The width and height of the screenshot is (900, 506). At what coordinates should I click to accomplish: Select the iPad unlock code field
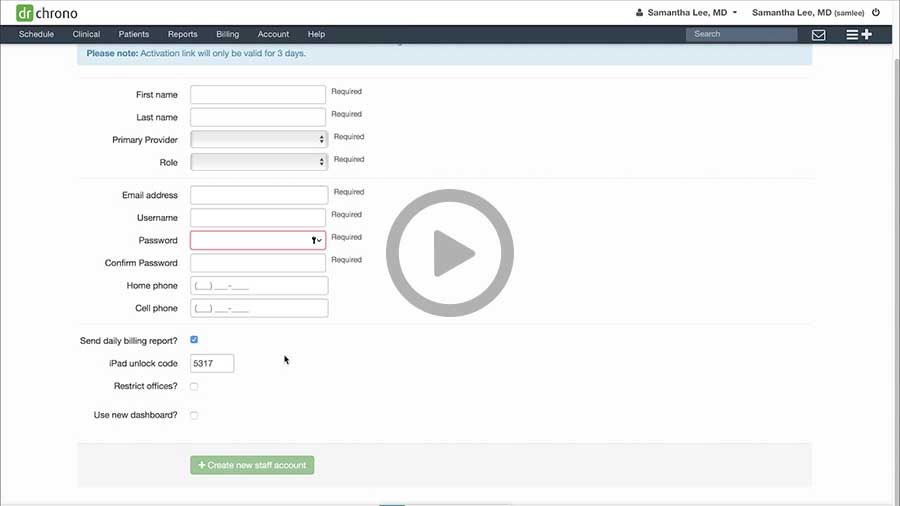(212, 363)
